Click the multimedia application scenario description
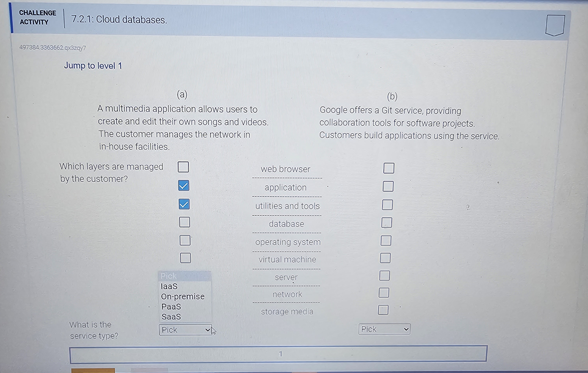 pyautogui.click(x=183, y=128)
